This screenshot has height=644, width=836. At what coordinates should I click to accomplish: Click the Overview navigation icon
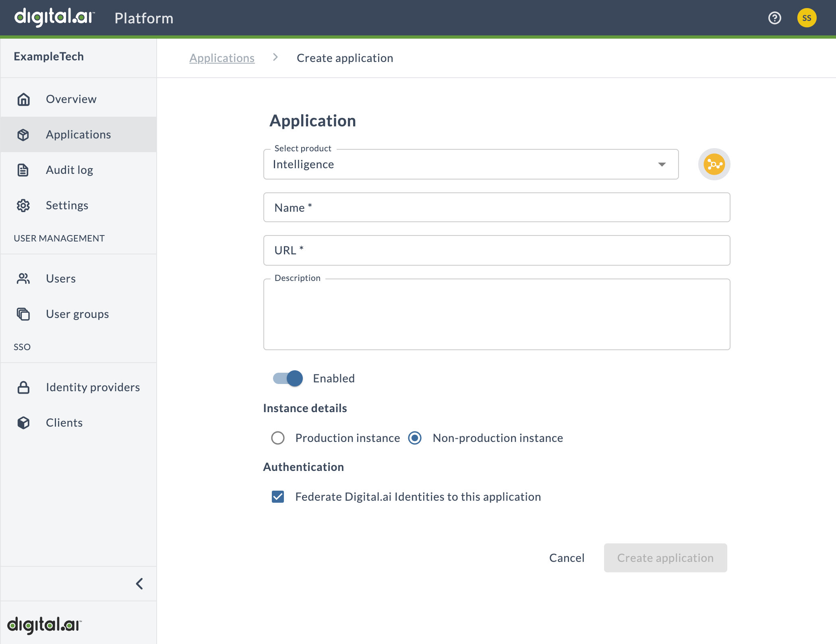(x=25, y=99)
